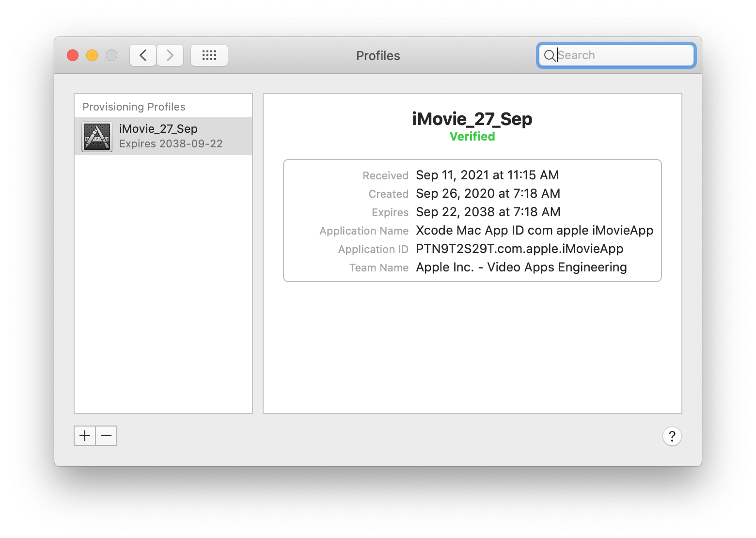Click the iMovie_27_Sep profile app icon
Screen dimensions: 756x538
(x=96, y=136)
